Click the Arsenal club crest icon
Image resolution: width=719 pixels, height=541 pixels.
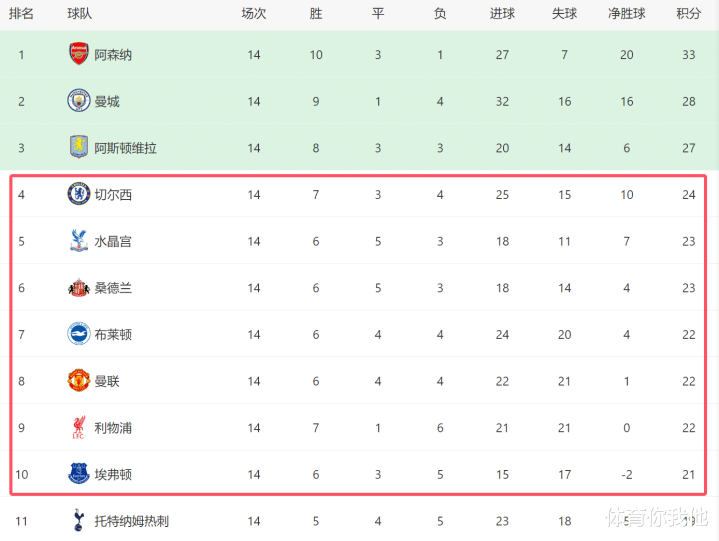point(78,54)
